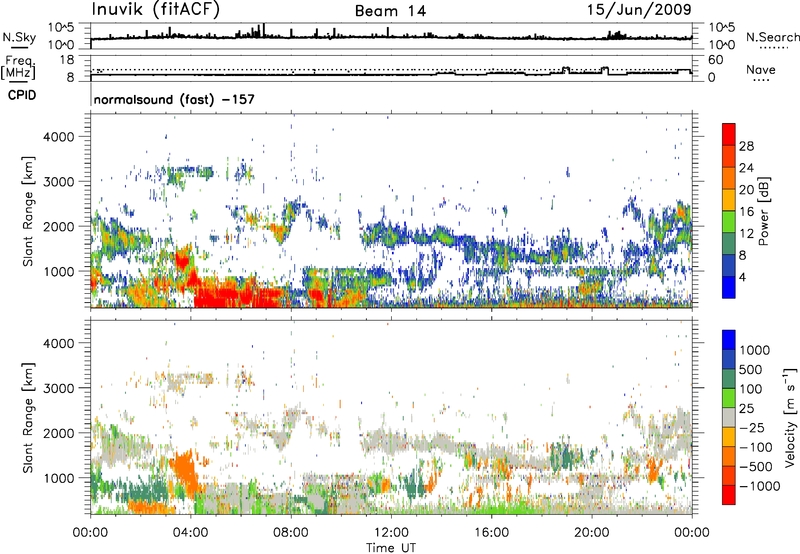Screen dimensions: 800x554
Task: Click the 'Time UT' axis title
Action: coord(391,548)
